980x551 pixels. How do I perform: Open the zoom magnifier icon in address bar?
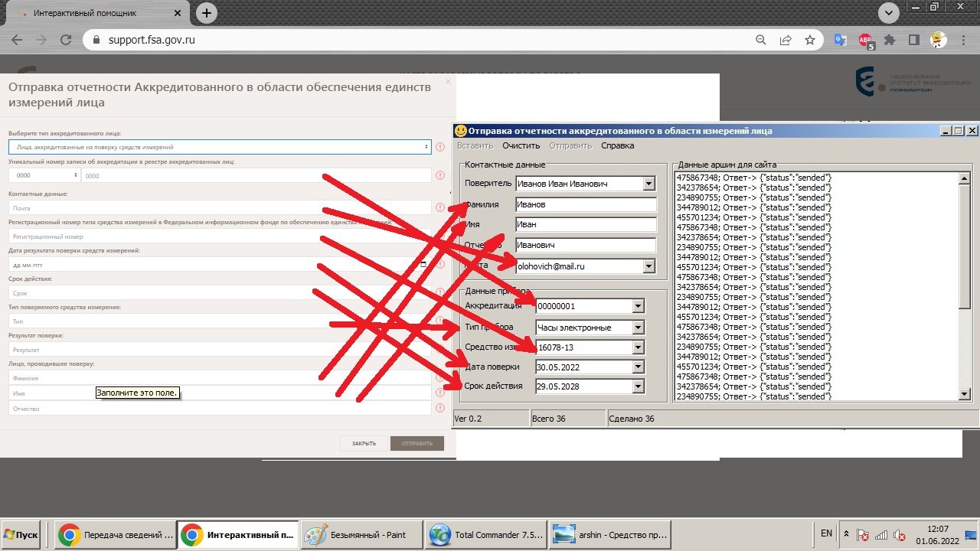pos(761,40)
